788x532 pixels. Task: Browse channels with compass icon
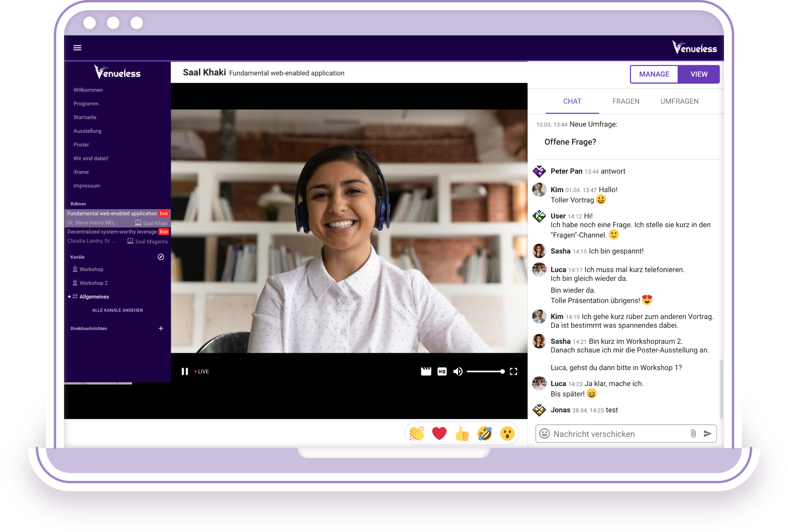161,257
